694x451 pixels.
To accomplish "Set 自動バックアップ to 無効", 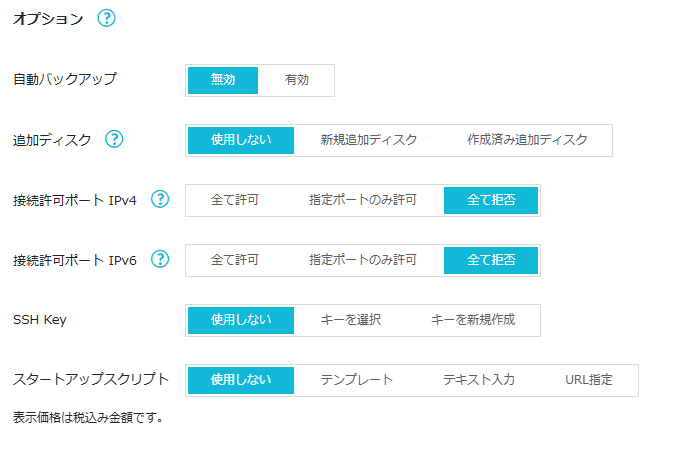I will click(x=223, y=80).
